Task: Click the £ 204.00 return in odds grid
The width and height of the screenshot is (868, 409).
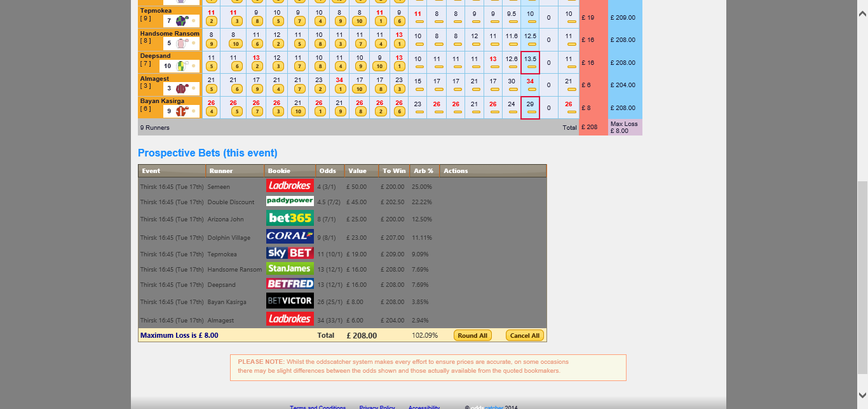Action: (x=622, y=85)
